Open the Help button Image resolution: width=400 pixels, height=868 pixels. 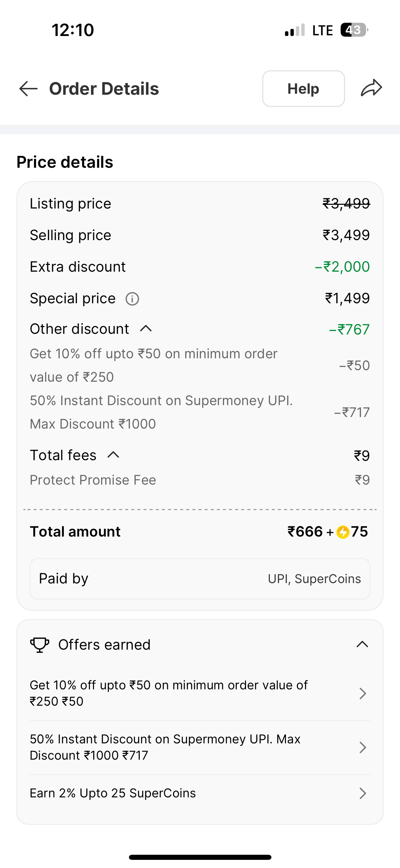303,89
